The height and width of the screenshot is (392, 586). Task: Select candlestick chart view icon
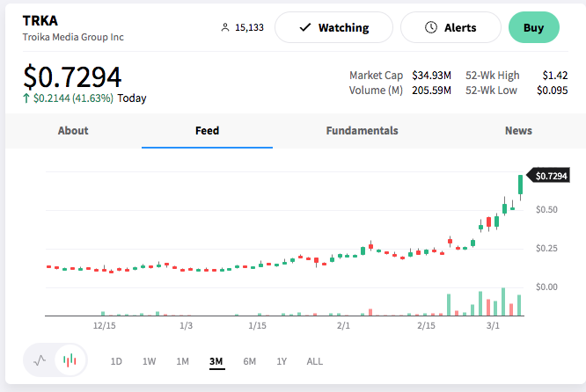tap(70, 360)
